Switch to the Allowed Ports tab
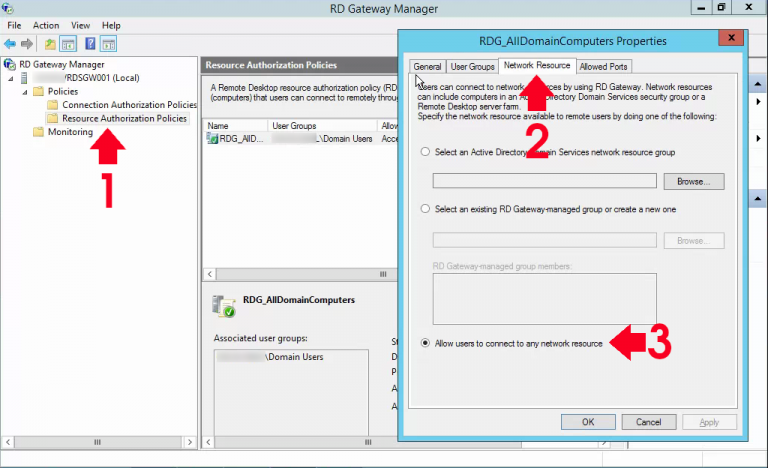Screen dimensions: 768x468 pyautogui.click(x=603, y=67)
